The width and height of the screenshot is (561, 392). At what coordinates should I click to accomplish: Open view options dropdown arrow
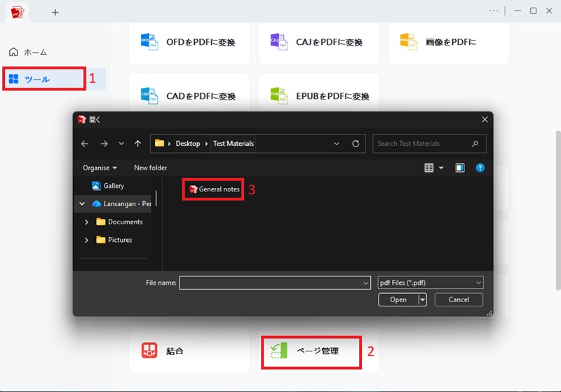441,168
